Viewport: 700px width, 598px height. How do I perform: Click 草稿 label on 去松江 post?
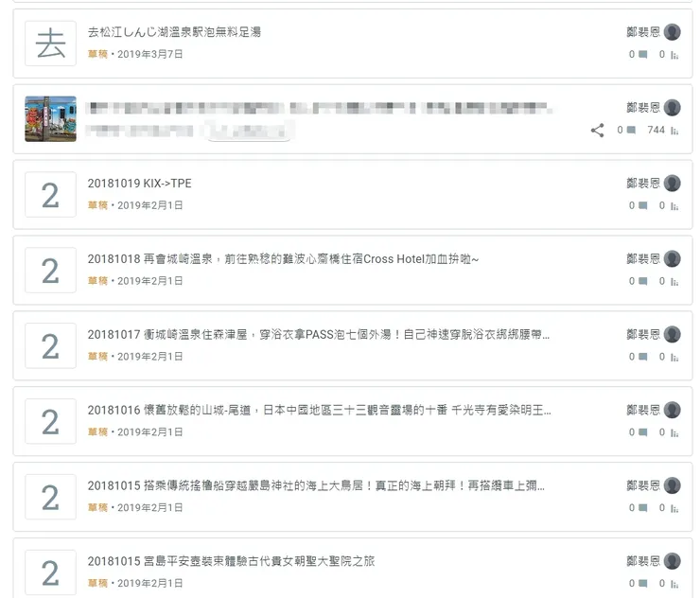tap(97, 54)
